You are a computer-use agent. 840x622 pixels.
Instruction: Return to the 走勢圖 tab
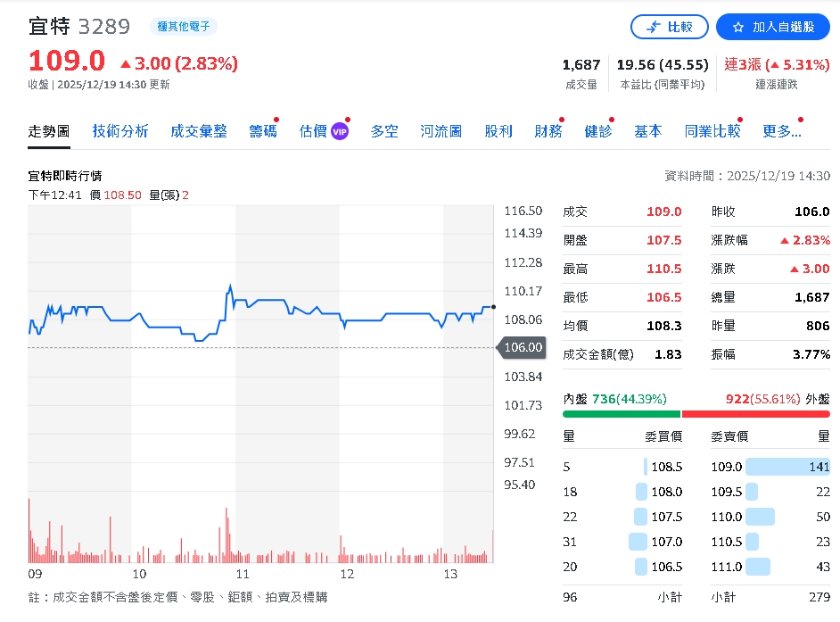(49, 130)
